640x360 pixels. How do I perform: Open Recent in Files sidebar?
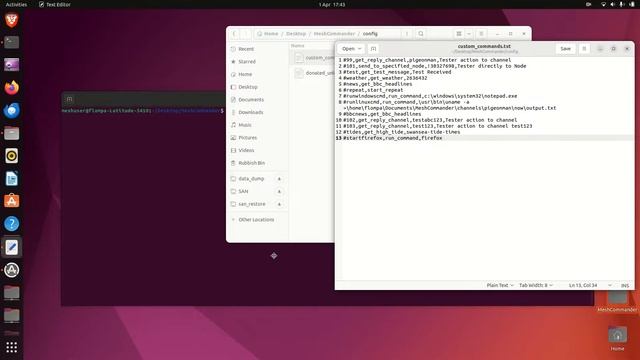[x=257, y=49]
